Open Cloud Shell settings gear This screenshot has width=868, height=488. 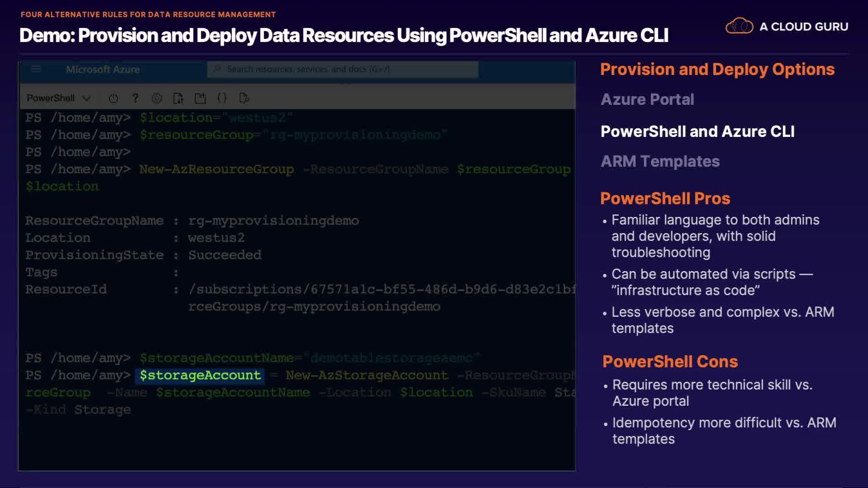157,98
